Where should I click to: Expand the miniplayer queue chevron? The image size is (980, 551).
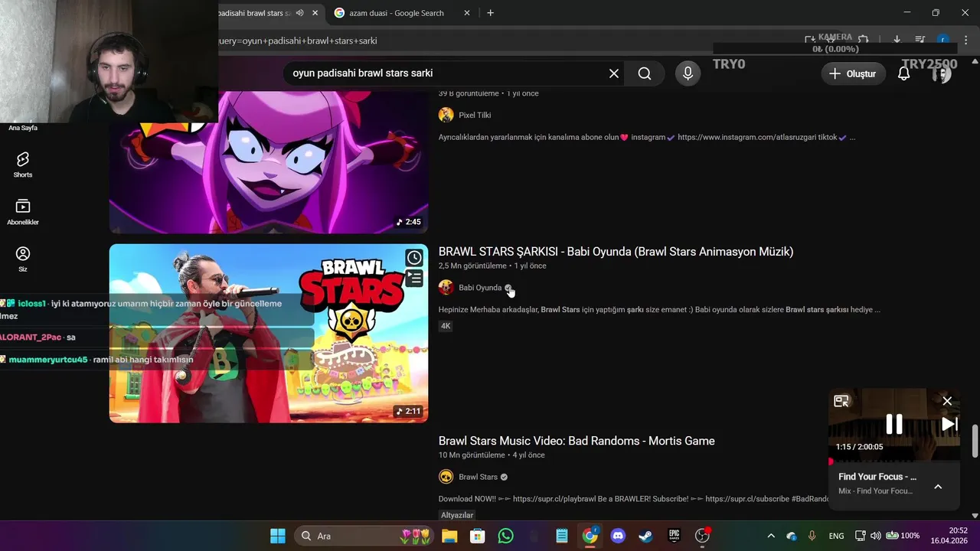[x=938, y=487]
